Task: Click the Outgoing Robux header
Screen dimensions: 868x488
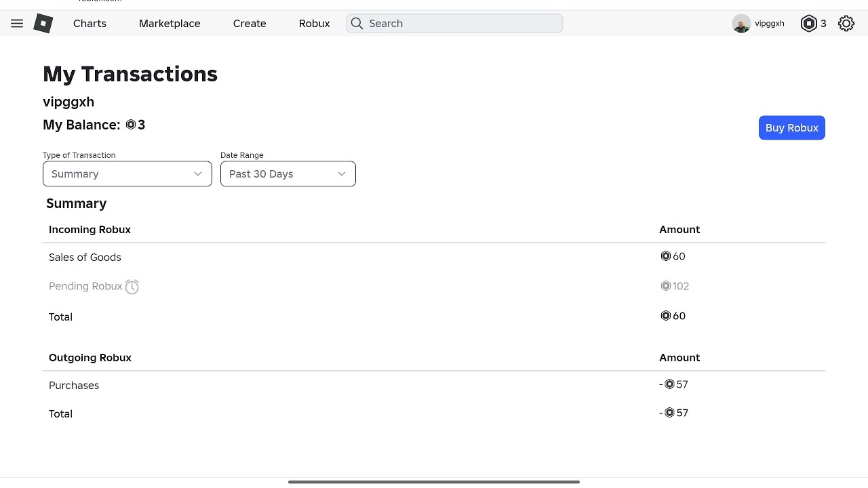Action: tap(90, 357)
